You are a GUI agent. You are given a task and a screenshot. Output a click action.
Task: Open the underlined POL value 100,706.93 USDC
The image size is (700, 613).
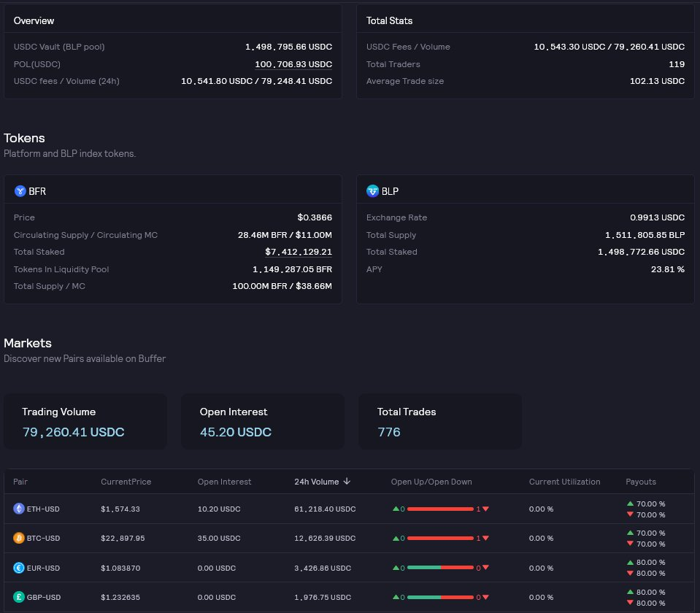[293, 63]
